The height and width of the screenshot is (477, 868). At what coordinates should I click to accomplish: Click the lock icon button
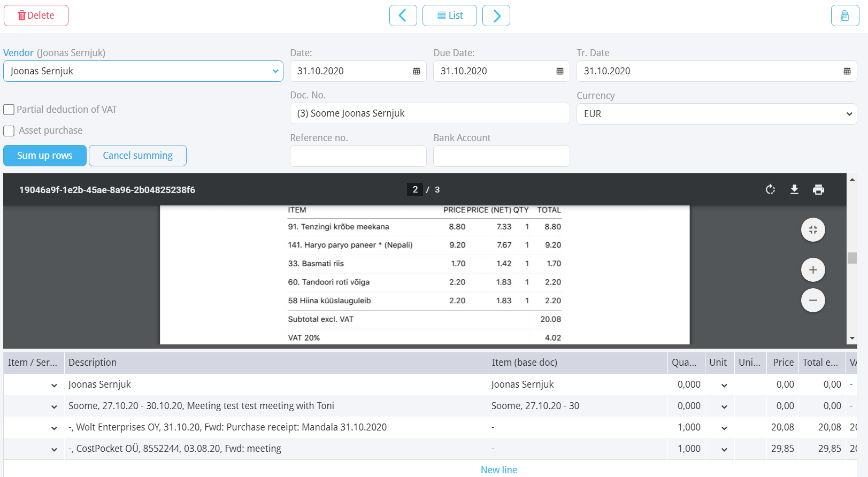(845, 16)
